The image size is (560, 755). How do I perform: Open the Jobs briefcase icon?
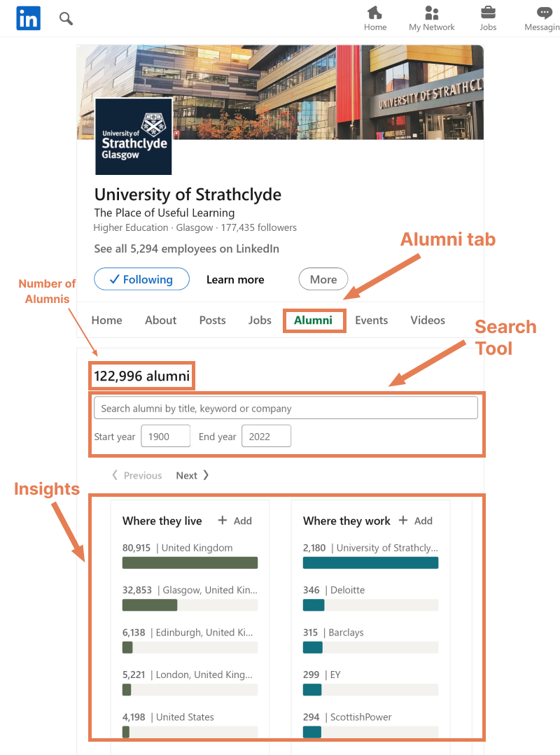488,18
